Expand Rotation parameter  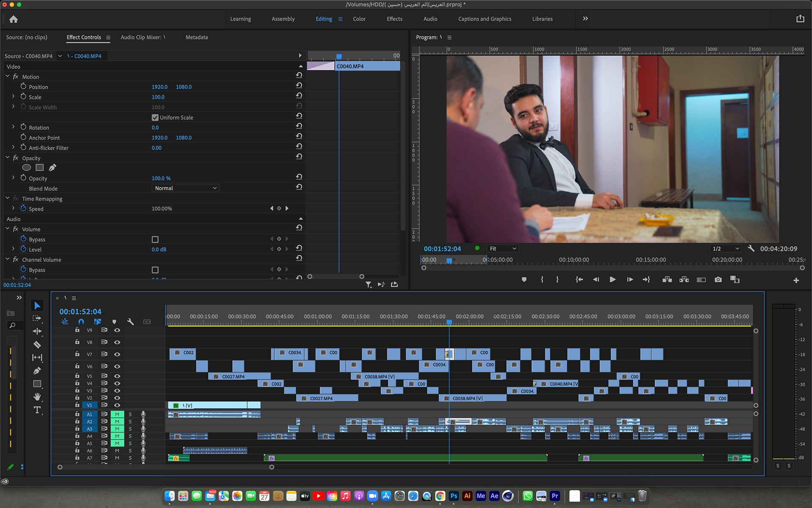pos(13,127)
